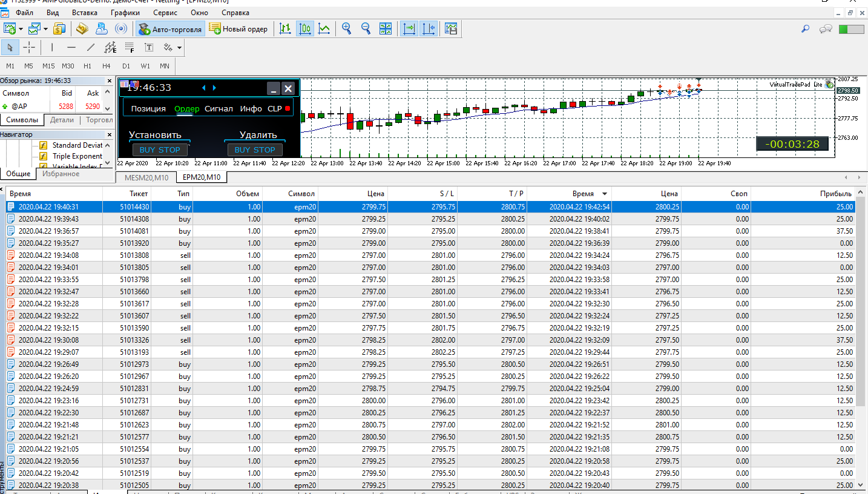The height and width of the screenshot is (494, 868).
Task: Toggle the Авто-торговля auto-trading button
Action: click(x=169, y=29)
